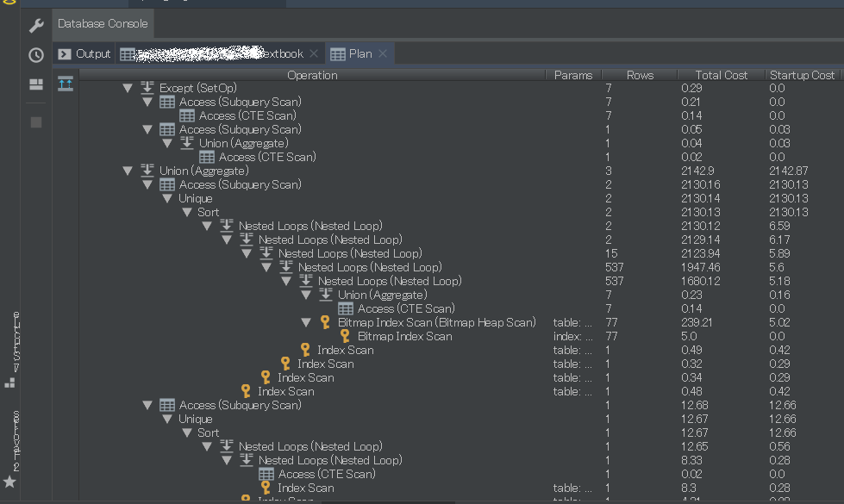This screenshot has height=504, width=844.
Task: Click the 'table: ...' param of Bitmap Heap Scan
Action: (x=572, y=323)
